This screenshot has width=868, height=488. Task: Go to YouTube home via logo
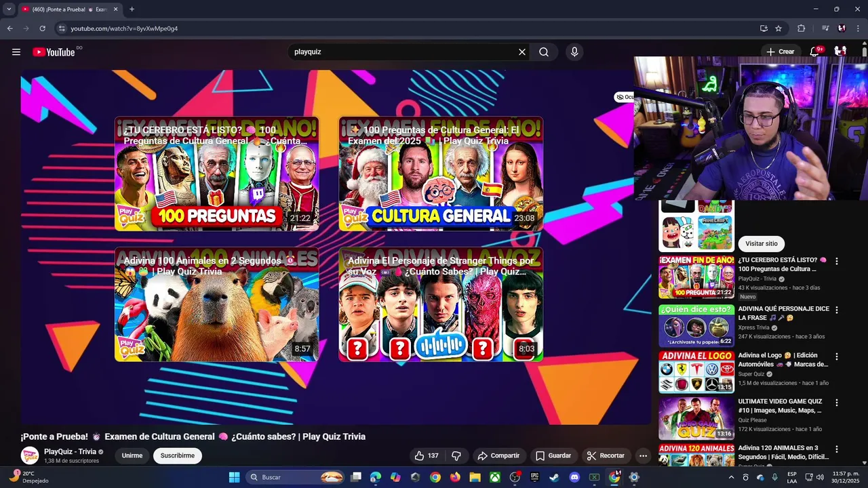(x=54, y=52)
